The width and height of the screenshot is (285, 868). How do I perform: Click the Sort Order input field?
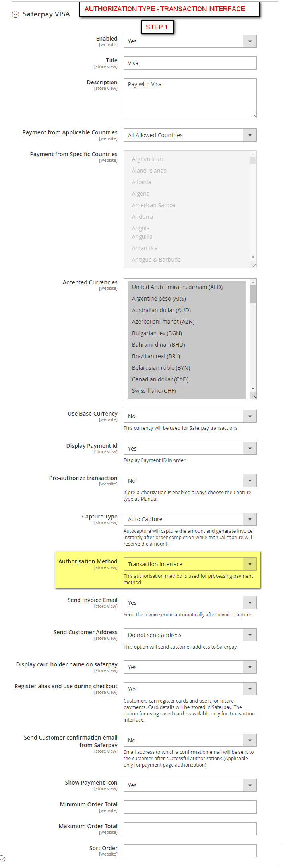(190, 851)
